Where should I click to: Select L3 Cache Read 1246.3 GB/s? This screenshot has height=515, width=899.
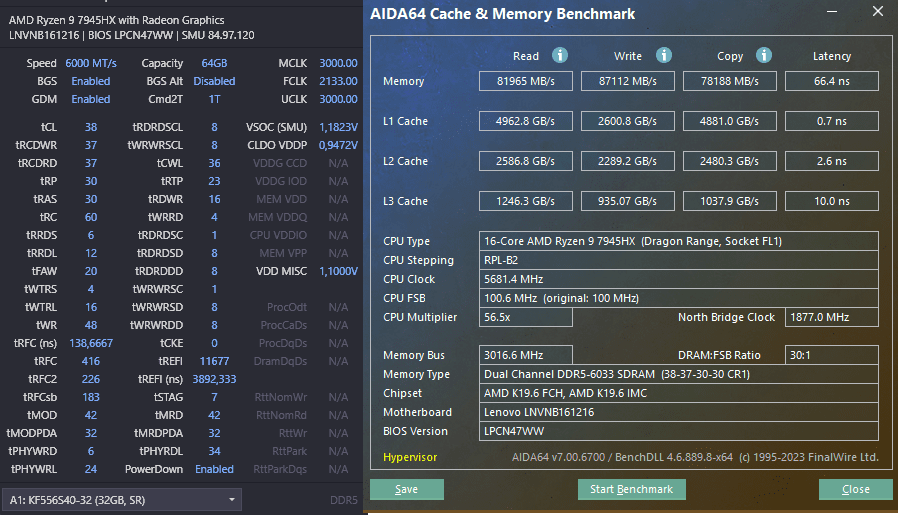click(526, 201)
